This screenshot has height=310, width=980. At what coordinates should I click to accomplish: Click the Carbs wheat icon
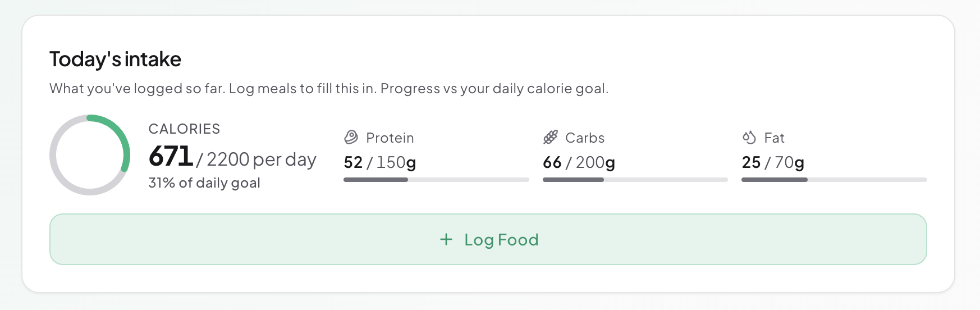(551, 138)
